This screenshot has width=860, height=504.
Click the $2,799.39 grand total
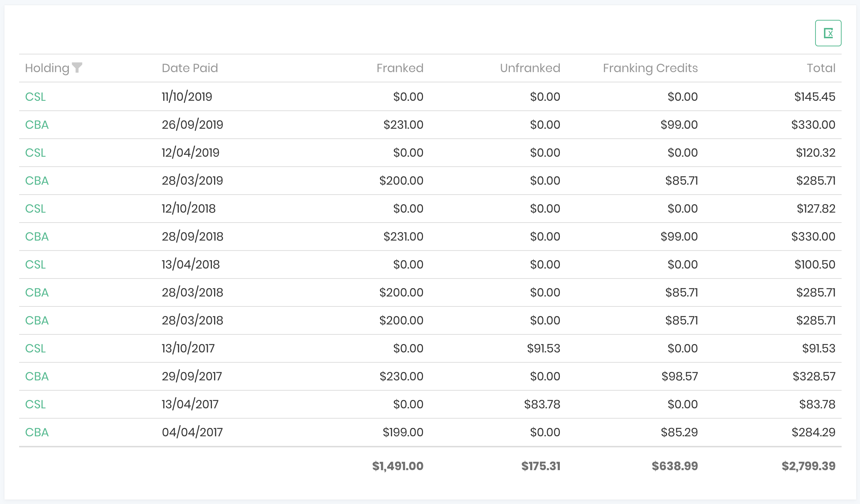coord(809,466)
